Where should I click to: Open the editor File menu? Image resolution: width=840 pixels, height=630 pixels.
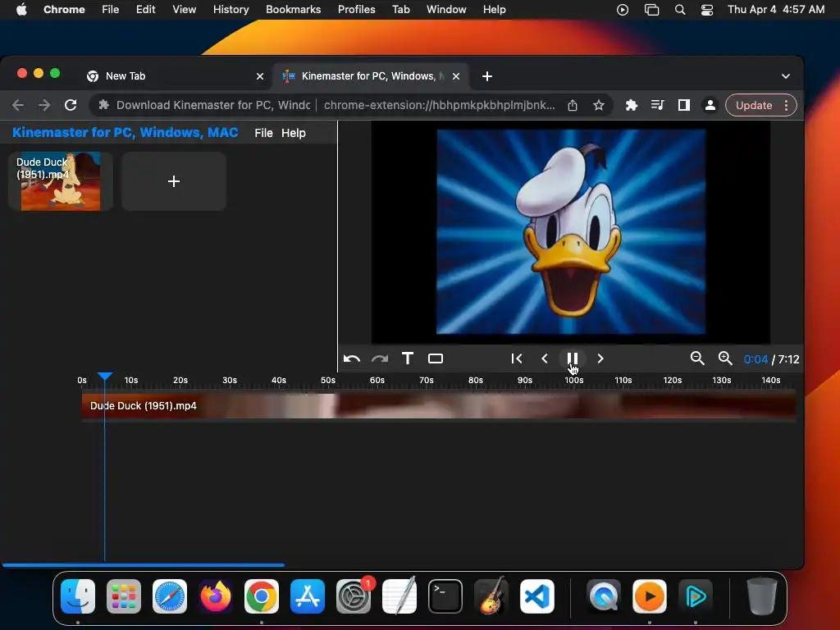click(263, 133)
